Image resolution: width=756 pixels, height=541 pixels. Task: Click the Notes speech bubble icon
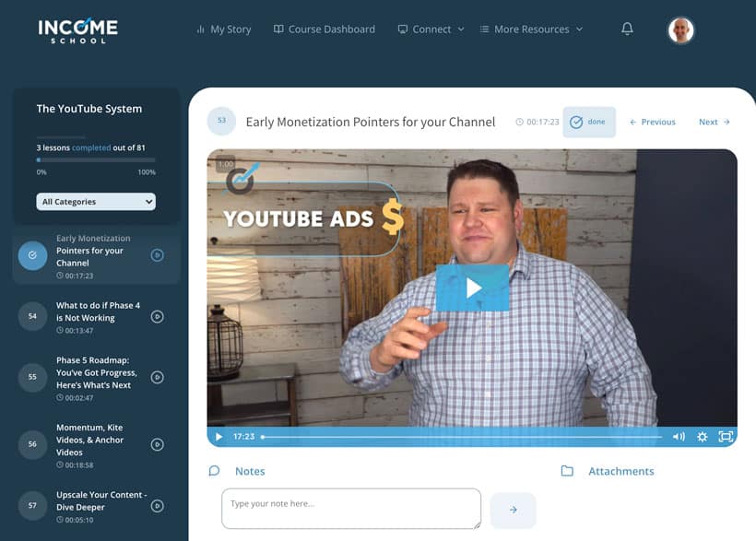(x=214, y=471)
